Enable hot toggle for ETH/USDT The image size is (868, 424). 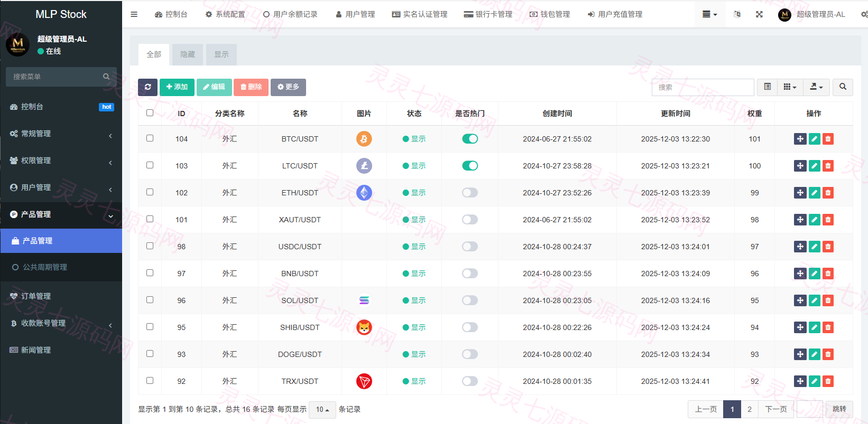coord(470,193)
